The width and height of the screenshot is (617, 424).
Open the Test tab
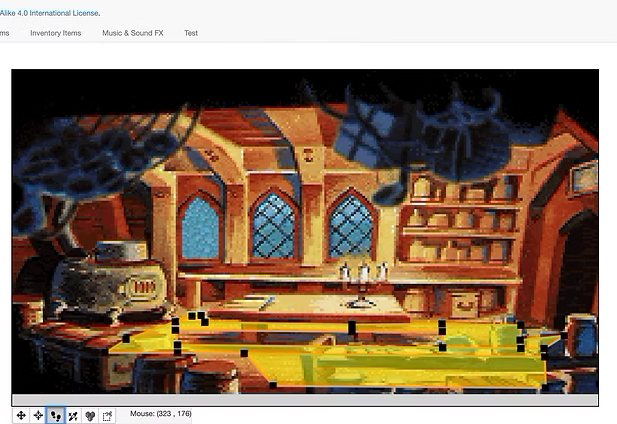[191, 33]
